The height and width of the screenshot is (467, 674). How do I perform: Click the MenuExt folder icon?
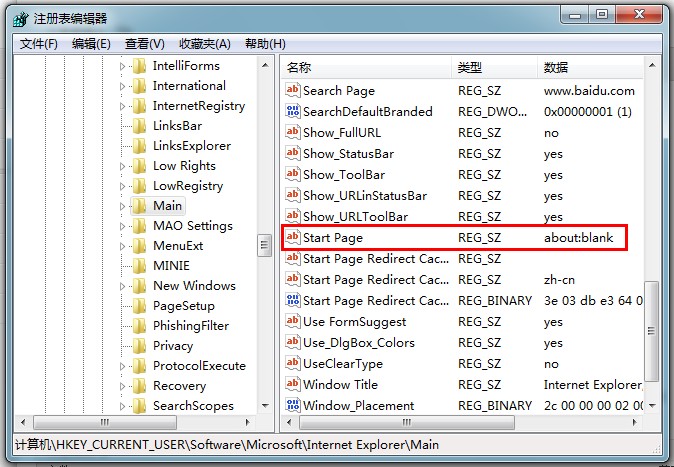139,246
